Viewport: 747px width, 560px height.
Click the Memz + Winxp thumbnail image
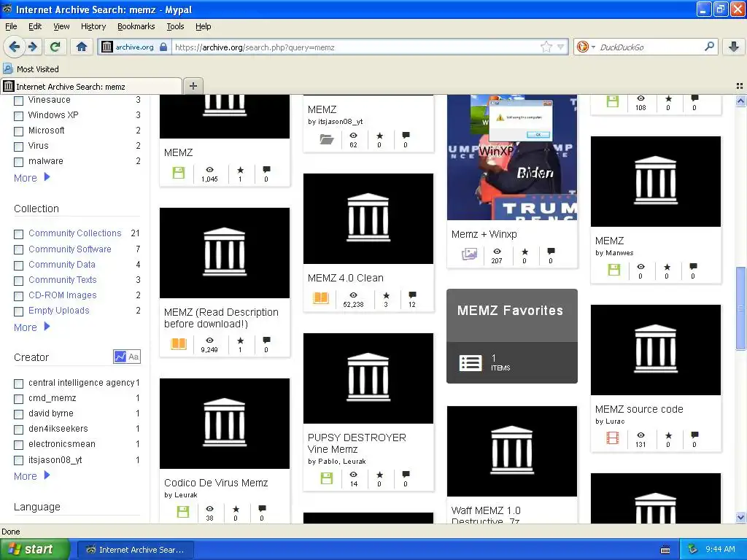pyautogui.click(x=511, y=157)
